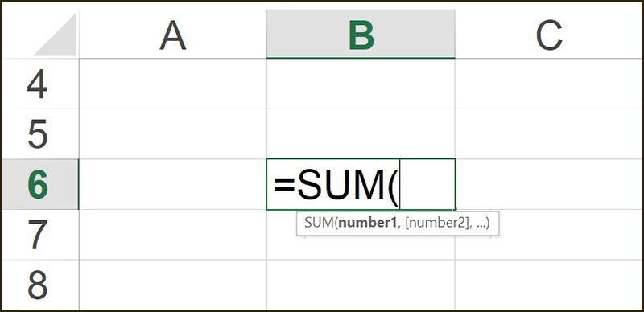Screen dimensions: 644x312
Task: Click cell B5
Action: [361, 134]
